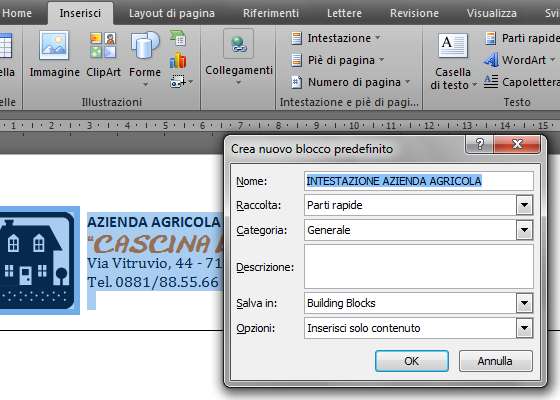Expand the Categoria dropdown
Viewport: 560px width, 400px height.
point(524,230)
